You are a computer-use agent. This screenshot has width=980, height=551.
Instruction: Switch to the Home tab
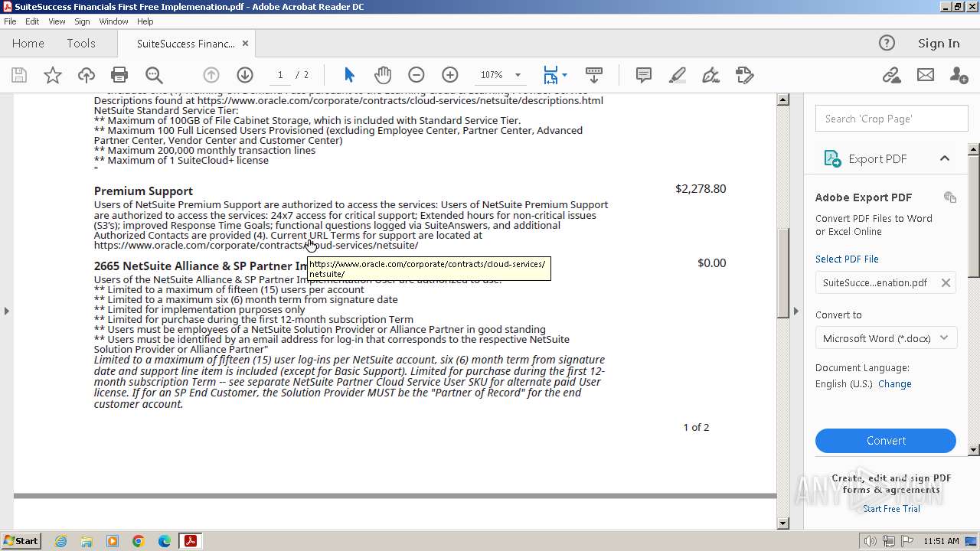point(28,44)
